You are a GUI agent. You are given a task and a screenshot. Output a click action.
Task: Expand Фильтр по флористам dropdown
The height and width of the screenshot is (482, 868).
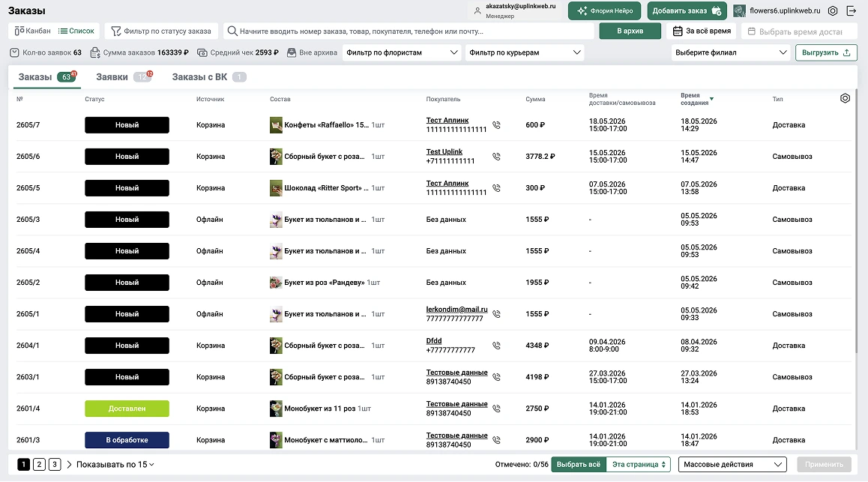401,52
